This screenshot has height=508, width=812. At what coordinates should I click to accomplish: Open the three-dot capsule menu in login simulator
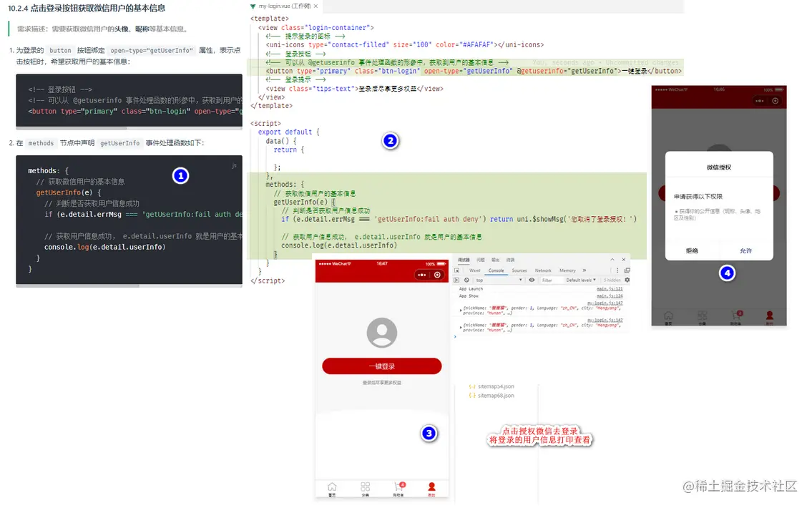422,275
